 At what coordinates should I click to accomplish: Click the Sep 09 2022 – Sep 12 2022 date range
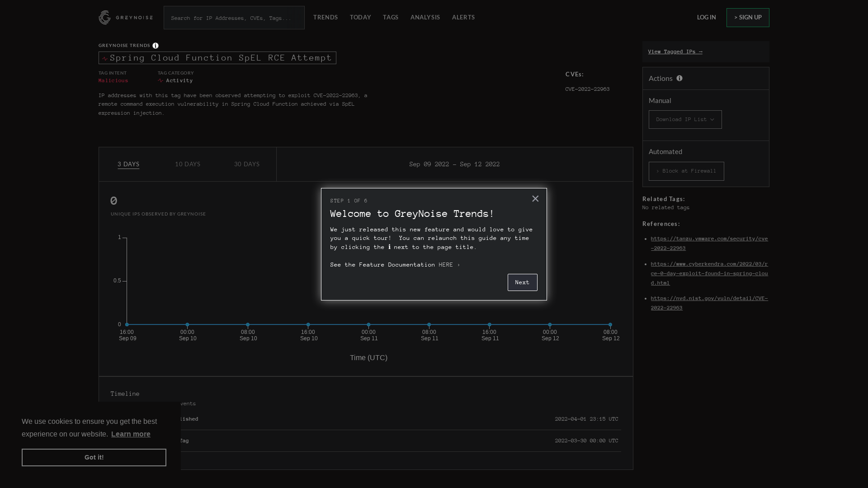[454, 164]
